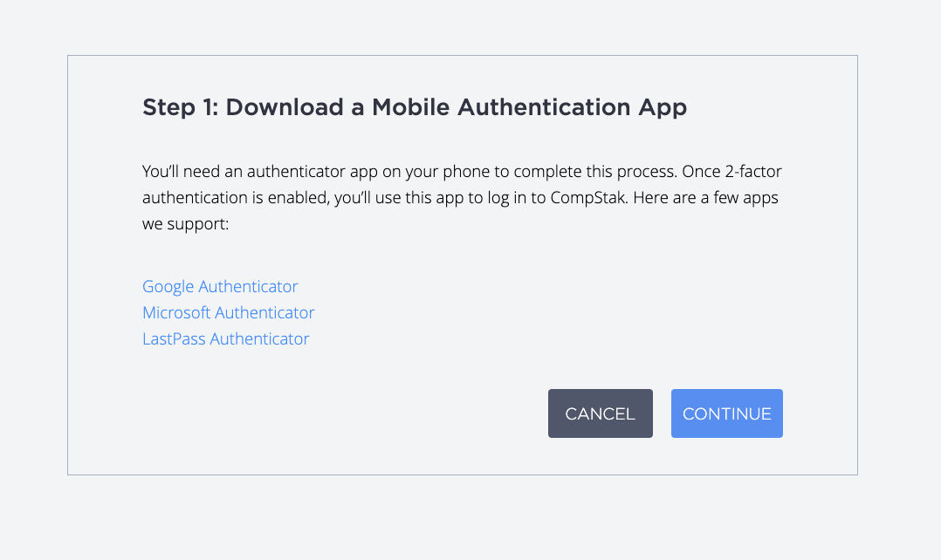Confirm app download by clicking CONTINUE
This screenshot has width=941, height=560.
726,413
